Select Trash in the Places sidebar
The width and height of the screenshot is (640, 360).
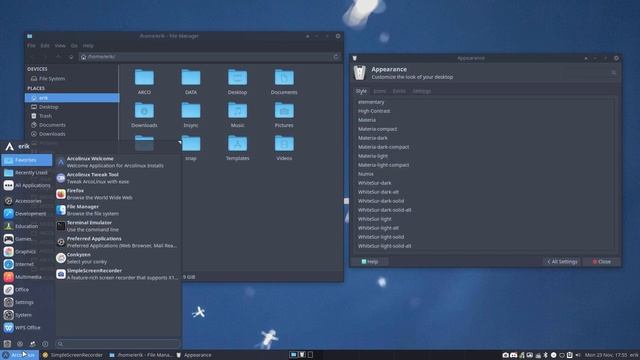click(x=72, y=116)
